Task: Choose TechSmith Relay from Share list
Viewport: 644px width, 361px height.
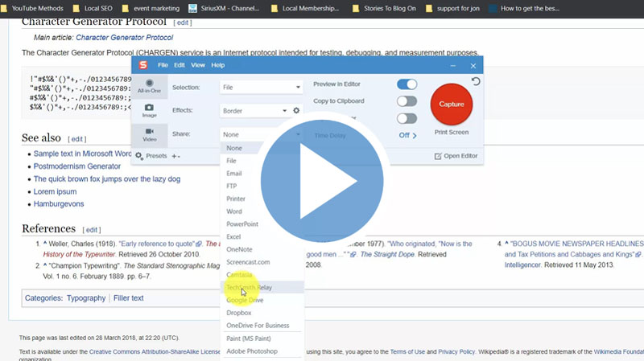Action: (x=249, y=287)
